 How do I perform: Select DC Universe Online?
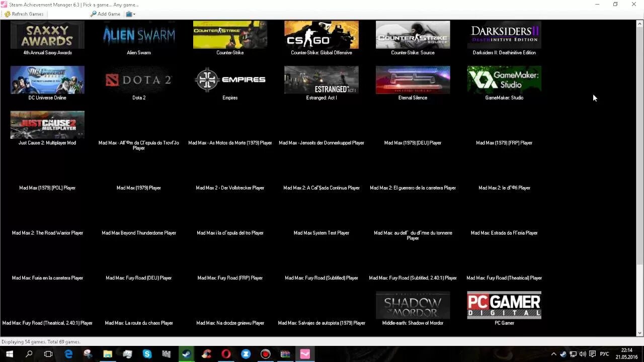coord(47,83)
